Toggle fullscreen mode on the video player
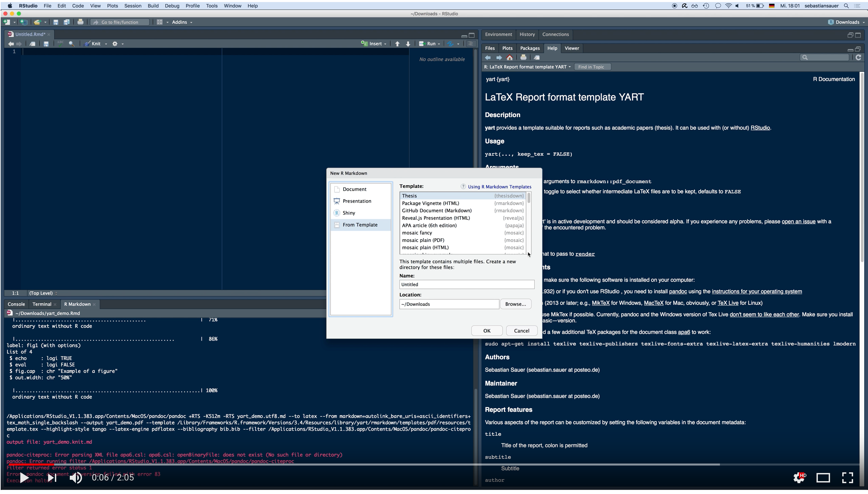868x494 pixels. coord(847,478)
